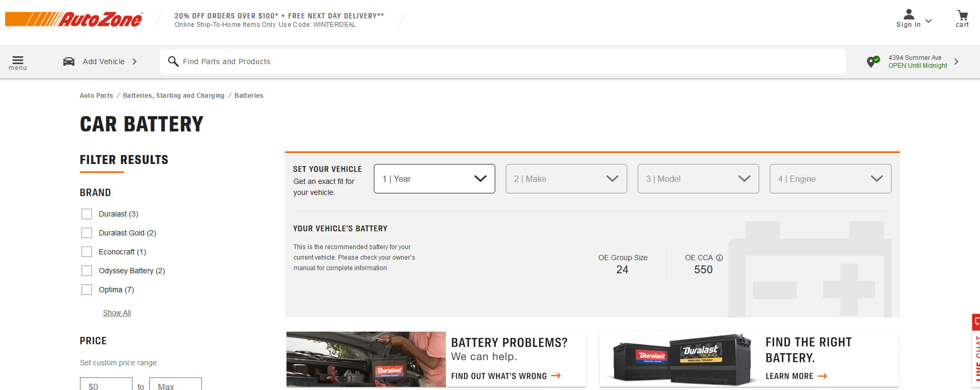Check the Odyssey Battery filter
This screenshot has height=390, width=980.
coord(87,271)
